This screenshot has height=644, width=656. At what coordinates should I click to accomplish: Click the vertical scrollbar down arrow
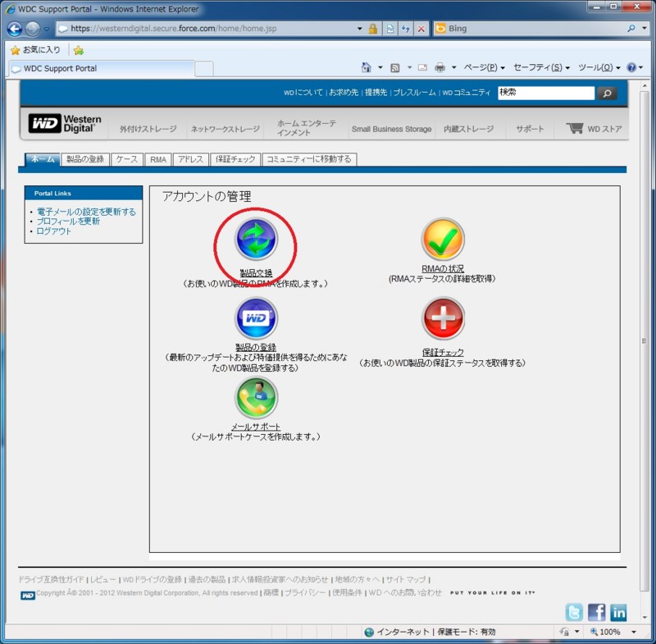coord(645,618)
